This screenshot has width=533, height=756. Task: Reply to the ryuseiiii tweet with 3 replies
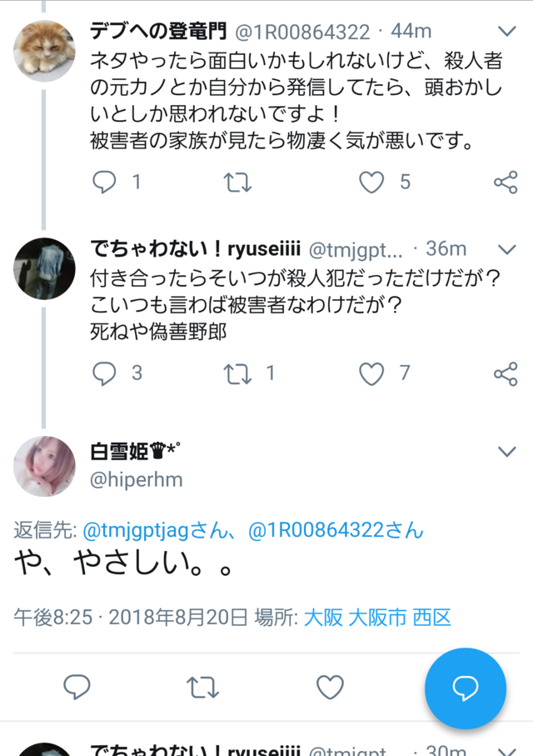pos(104,374)
